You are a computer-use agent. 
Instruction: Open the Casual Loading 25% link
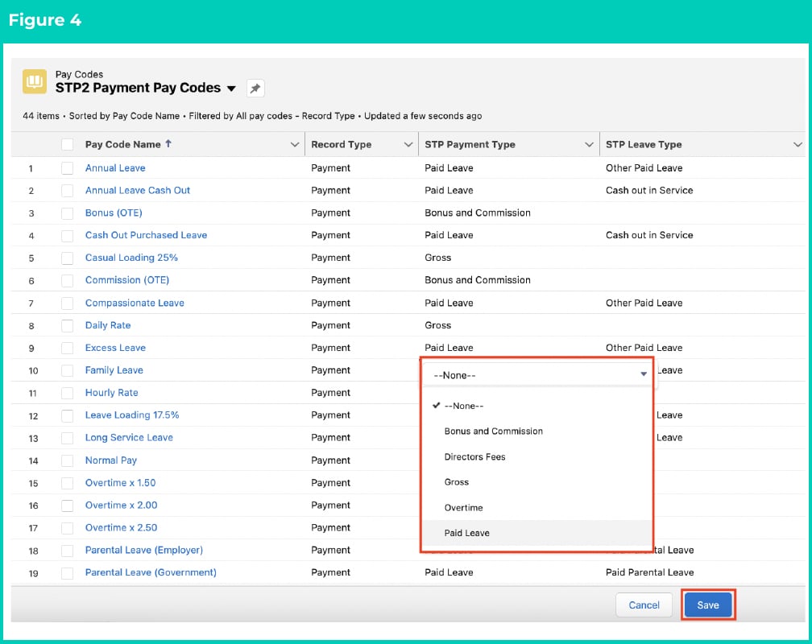click(131, 258)
